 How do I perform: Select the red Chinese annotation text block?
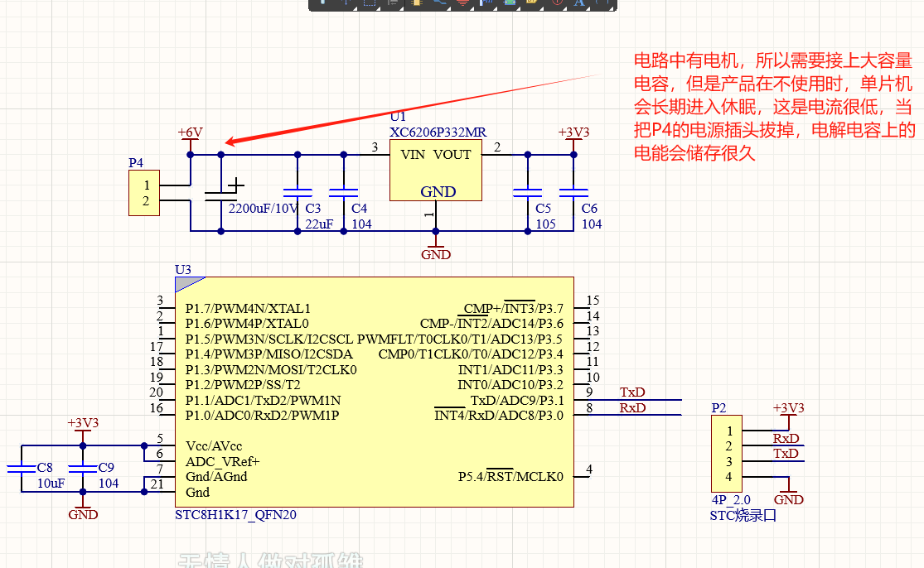774,107
